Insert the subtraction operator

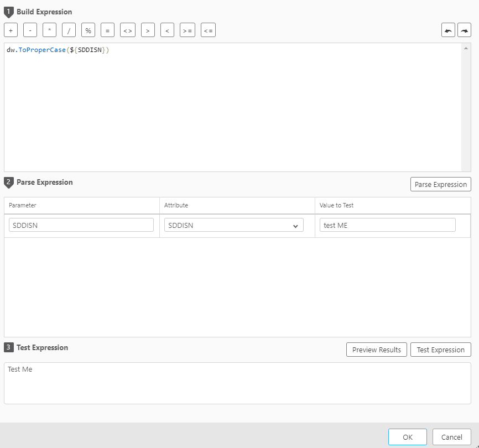click(30, 30)
